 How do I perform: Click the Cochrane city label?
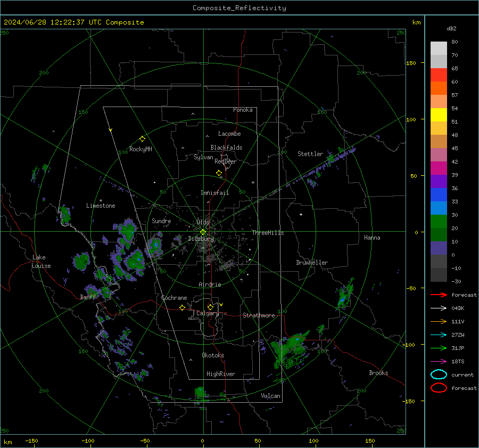pyautogui.click(x=174, y=298)
